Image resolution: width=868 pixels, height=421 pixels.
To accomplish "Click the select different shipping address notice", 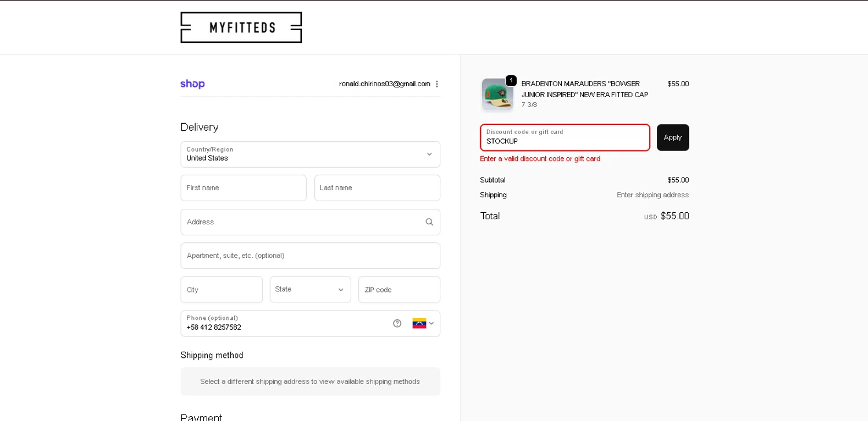I will (x=310, y=382).
